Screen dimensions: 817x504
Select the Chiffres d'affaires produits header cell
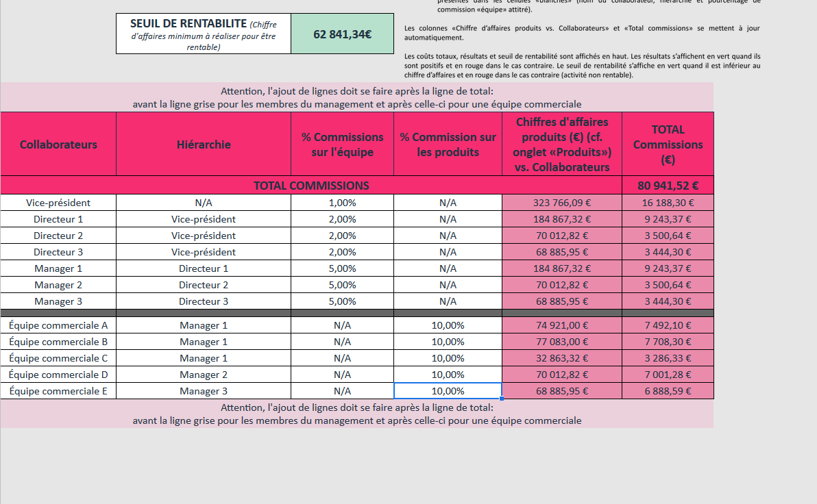pos(562,144)
